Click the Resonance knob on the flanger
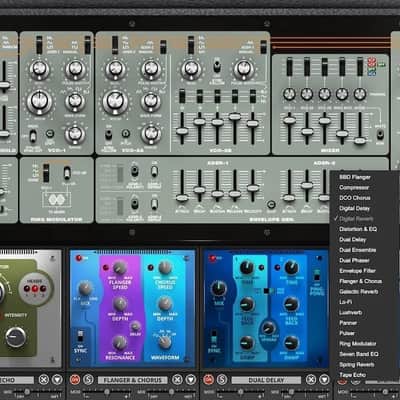 point(120,342)
